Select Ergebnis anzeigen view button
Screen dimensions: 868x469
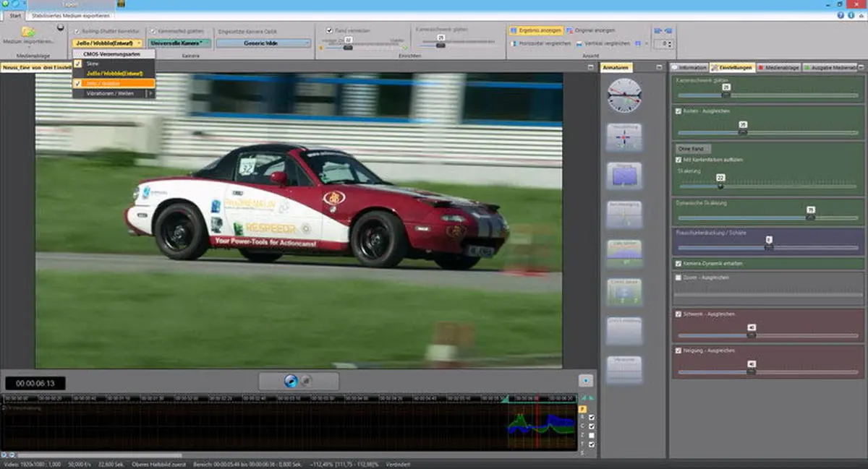(537, 30)
